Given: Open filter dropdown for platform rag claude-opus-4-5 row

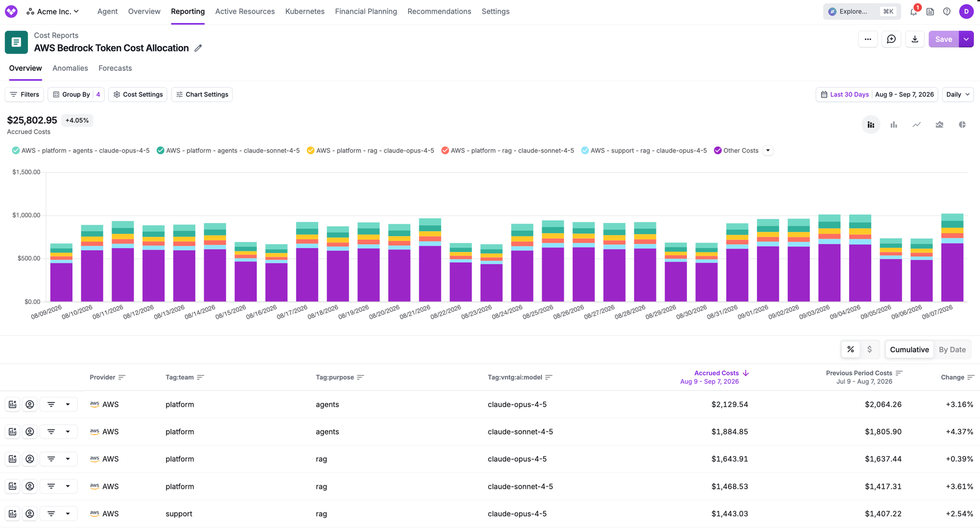Looking at the screenshot, I should 59,459.
